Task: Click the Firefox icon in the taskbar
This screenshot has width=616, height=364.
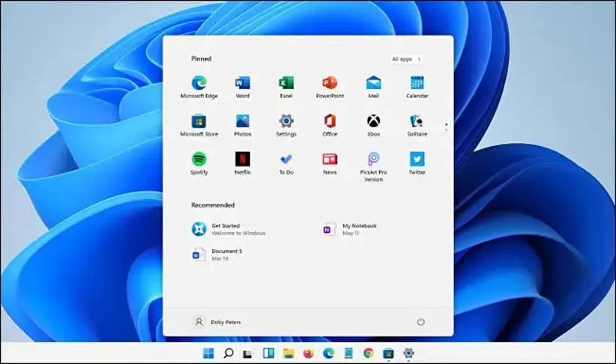Action: click(x=308, y=353)
